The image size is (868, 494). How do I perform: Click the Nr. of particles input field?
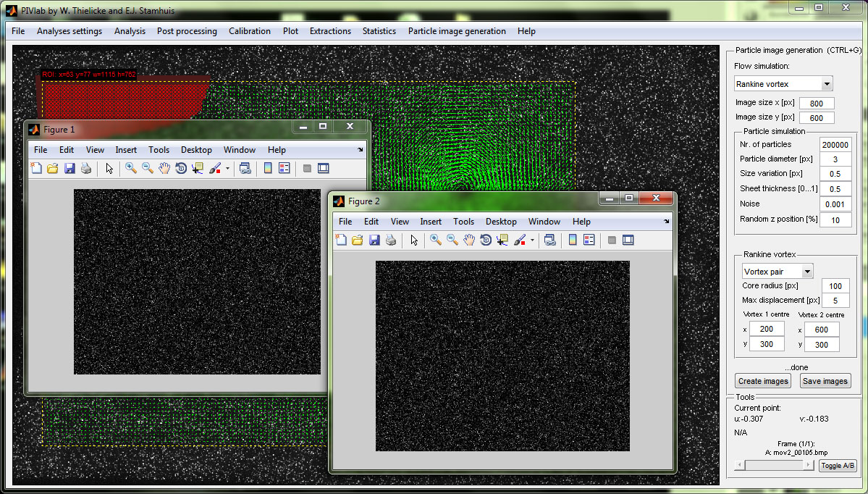pos(837,144)
